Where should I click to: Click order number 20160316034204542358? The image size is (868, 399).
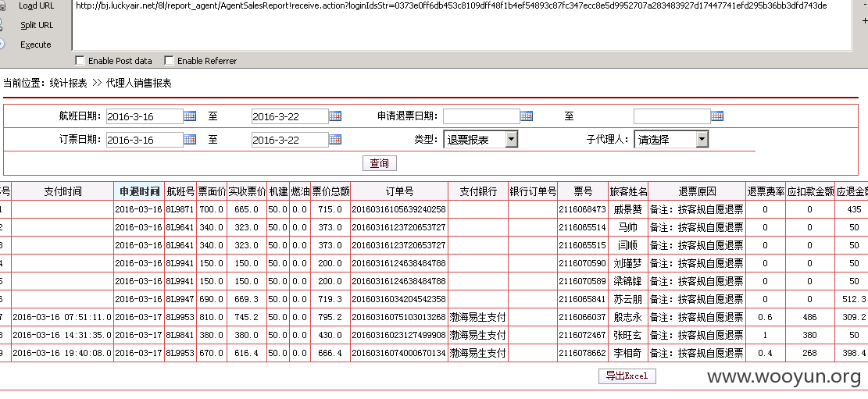398,299
